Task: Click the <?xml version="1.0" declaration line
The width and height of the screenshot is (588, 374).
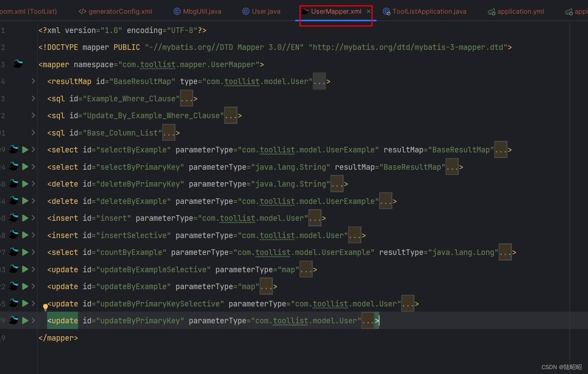Action: (122, 31)
